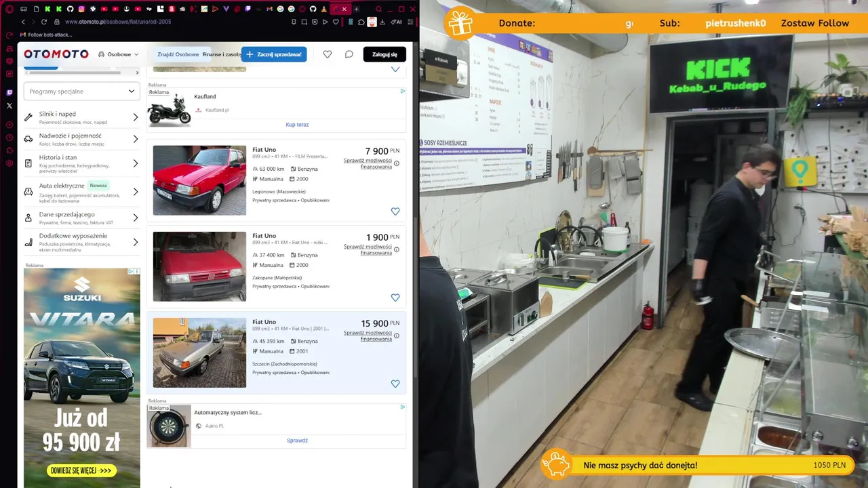Click the Zaloguj się button
868x488 pixels.
(384, 54)
